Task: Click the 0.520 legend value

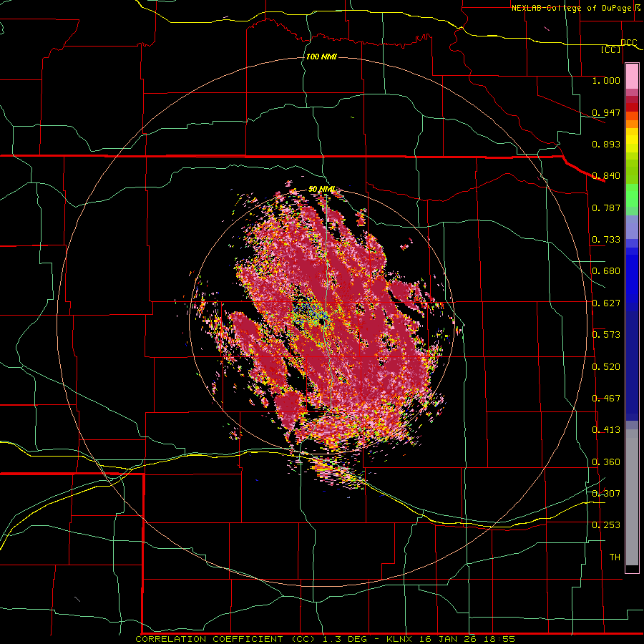Action: click(x=606, y=367)
